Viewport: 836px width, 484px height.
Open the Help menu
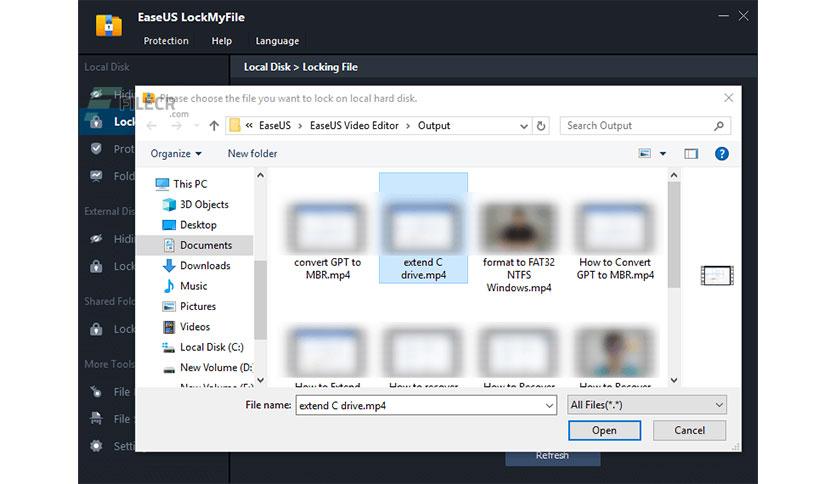click(221, 41)
